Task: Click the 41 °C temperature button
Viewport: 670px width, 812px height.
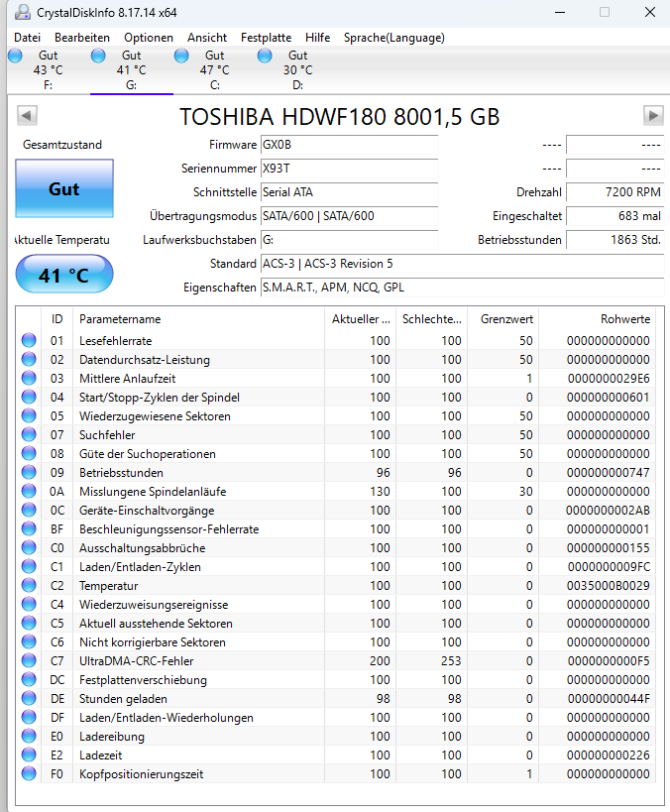Action: pos(64,275)
